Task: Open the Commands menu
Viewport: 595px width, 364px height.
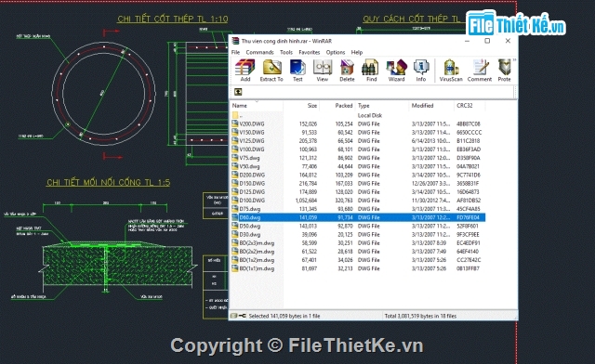Action: (259, 52)
